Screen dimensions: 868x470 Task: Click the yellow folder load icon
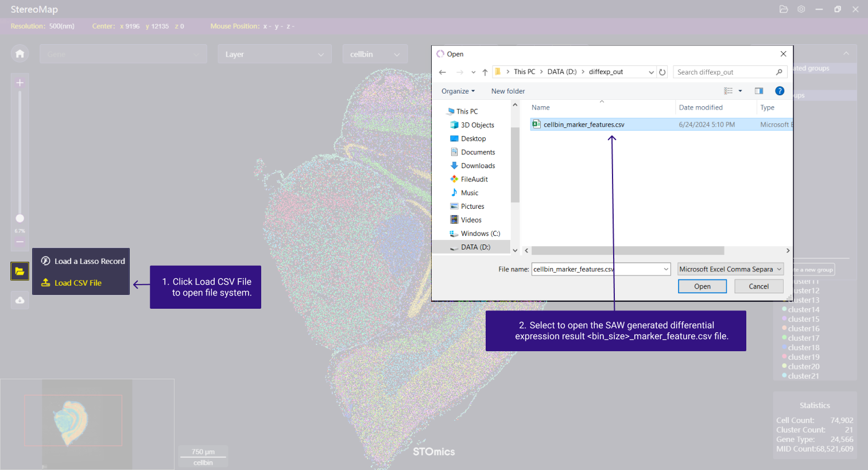[20, 271]
